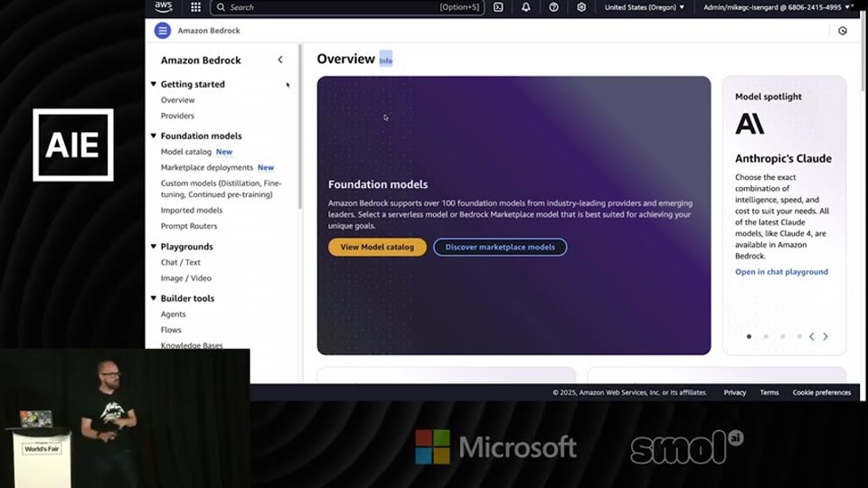Click the View Model catalog button
The height and width of the screenshot is (488, 868).
point(377,247)
